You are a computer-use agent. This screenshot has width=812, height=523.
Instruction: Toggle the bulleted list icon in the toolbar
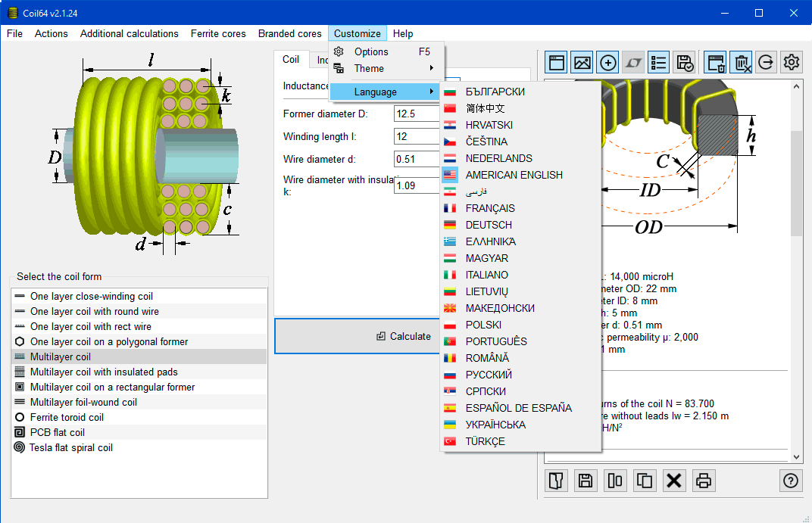[x=659, y=63]
